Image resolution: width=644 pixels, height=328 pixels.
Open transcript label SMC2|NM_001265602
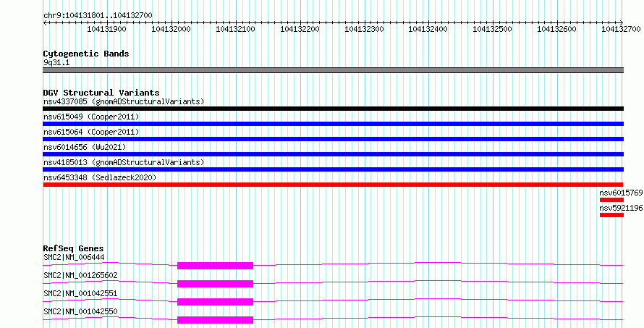[x=80, y=275]
